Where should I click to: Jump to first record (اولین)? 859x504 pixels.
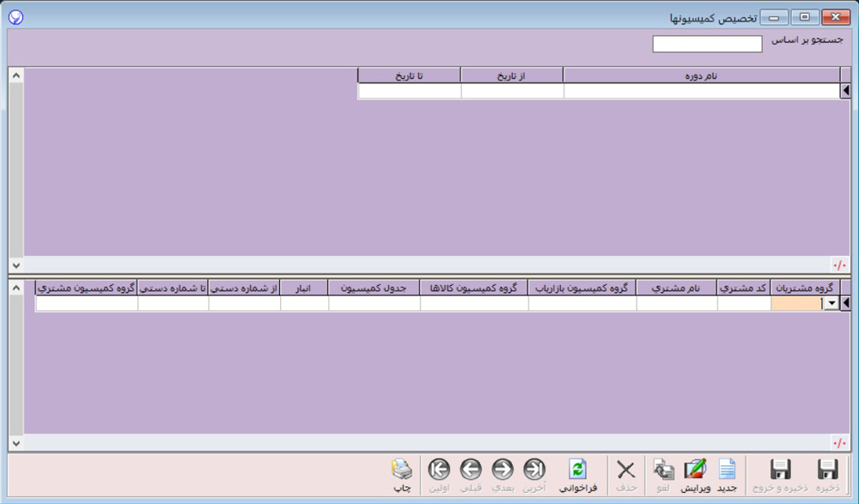[x=439, y=471]
